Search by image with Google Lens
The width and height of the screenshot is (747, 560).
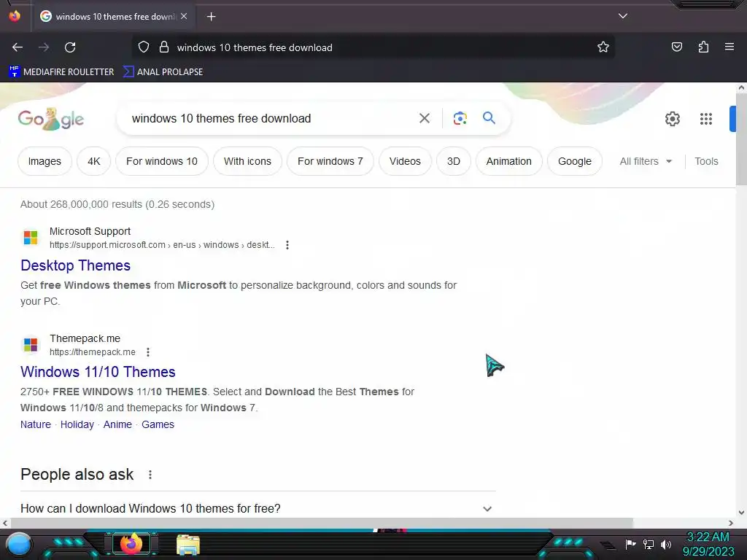460,118
